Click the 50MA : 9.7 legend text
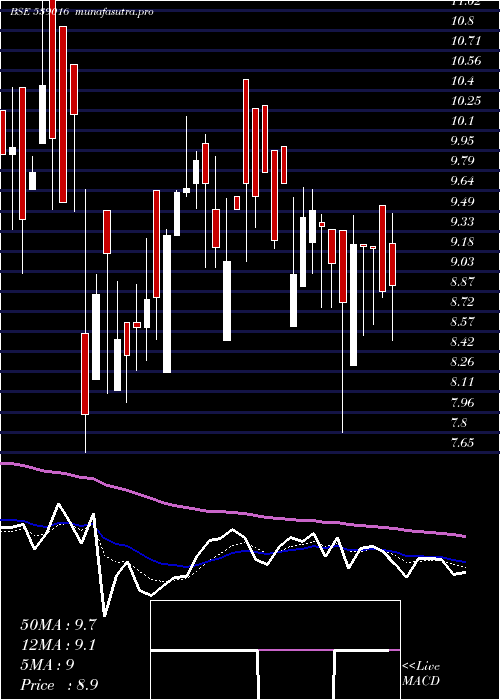The height and width of the screenshot is (700, 500). pos(58,624)
